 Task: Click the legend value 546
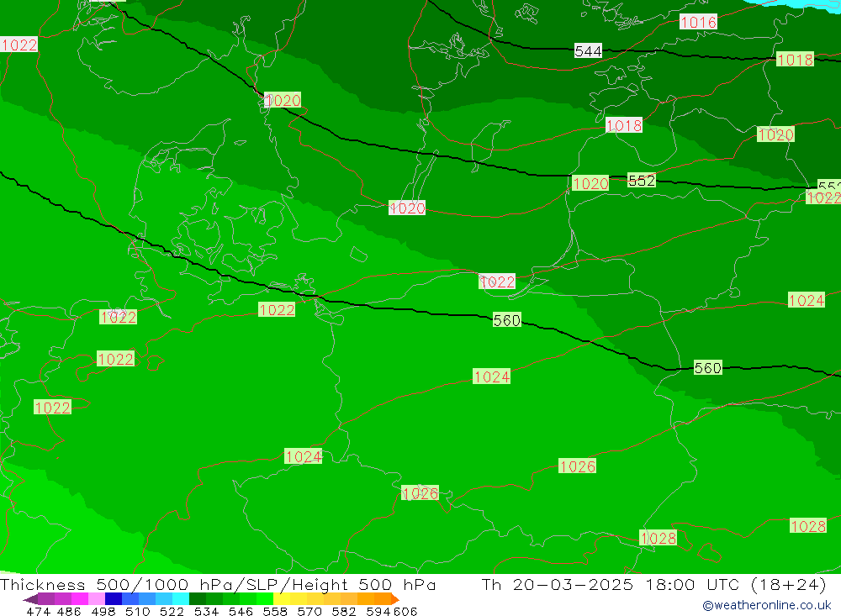pyautogui.click(x=241, y=611)
